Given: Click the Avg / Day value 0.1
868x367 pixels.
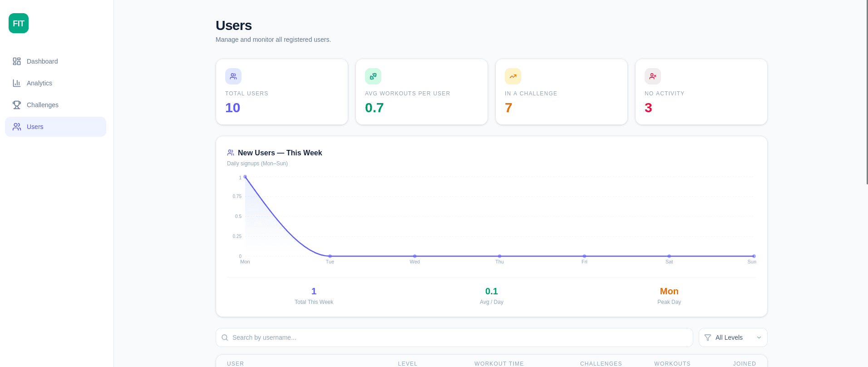Looking at the screenshot, I should point(492,291).
